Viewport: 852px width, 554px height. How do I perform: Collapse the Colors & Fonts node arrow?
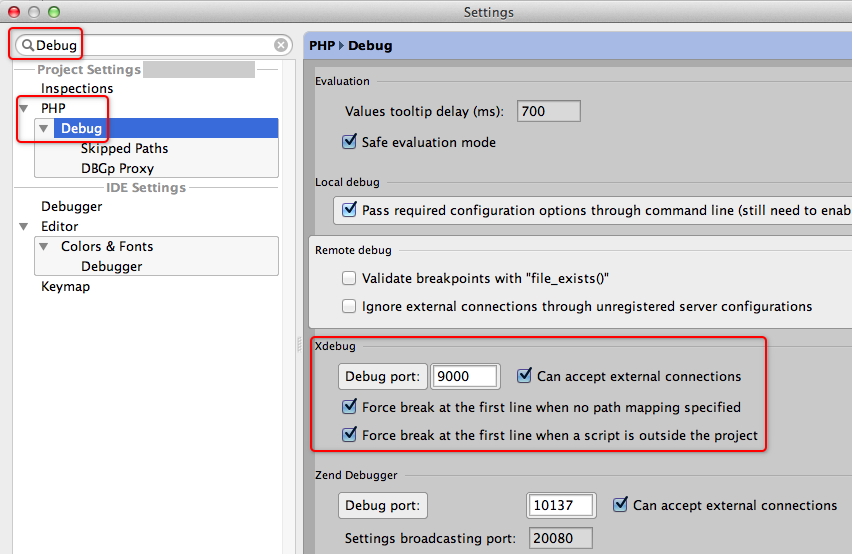44,247
